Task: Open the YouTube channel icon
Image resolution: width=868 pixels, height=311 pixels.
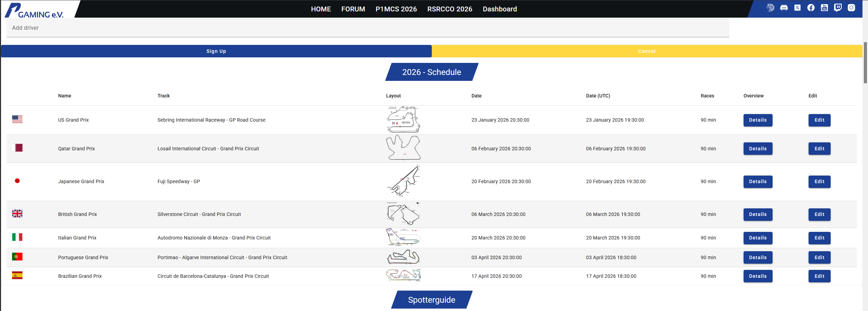Action: (x=824, y=8)
